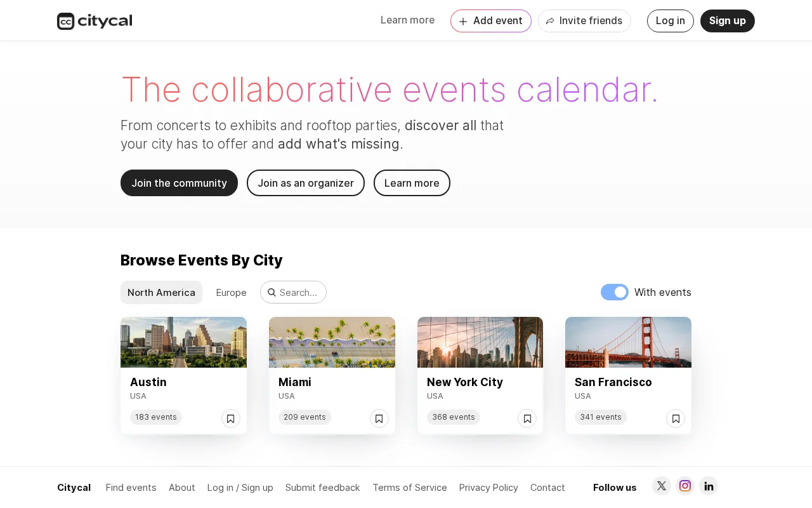Open Submit feedback footer link
Screen dimensions: 812x508
323,488
